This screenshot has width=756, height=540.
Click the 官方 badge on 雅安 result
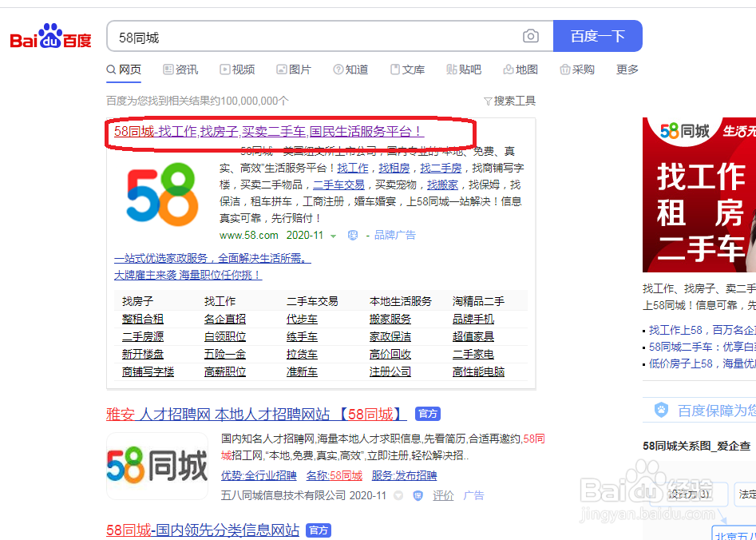[428, 414]
